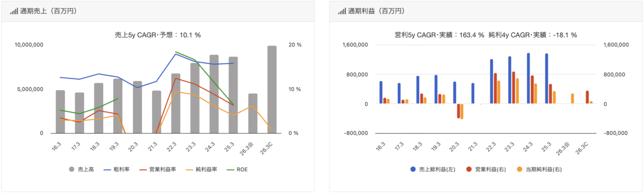Click the 25.3 blue gross profit bar

click(x=547, y=79)
